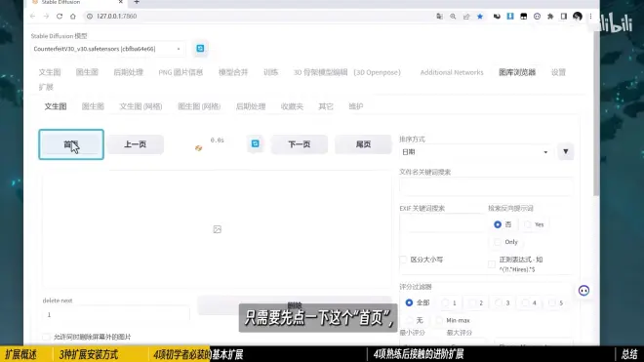Click the 下一页 button
Screen dimensions: 644x362
pyautogui.click(x=299, y=144)
